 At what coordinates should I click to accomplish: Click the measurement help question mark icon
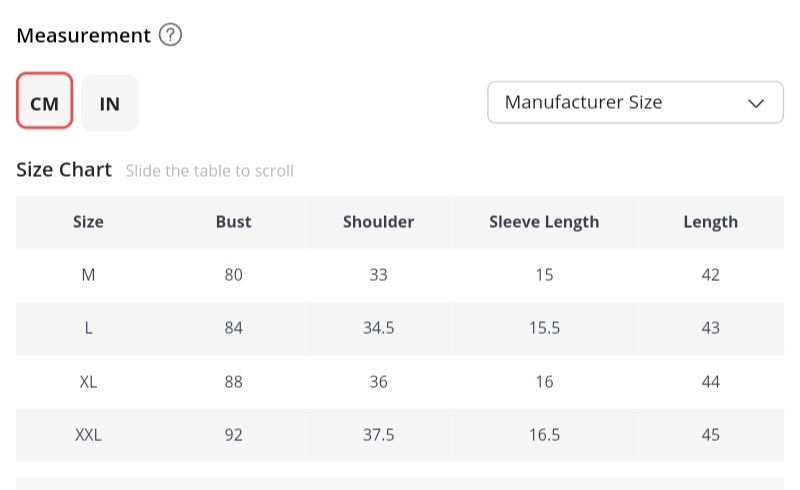point(171,36)
